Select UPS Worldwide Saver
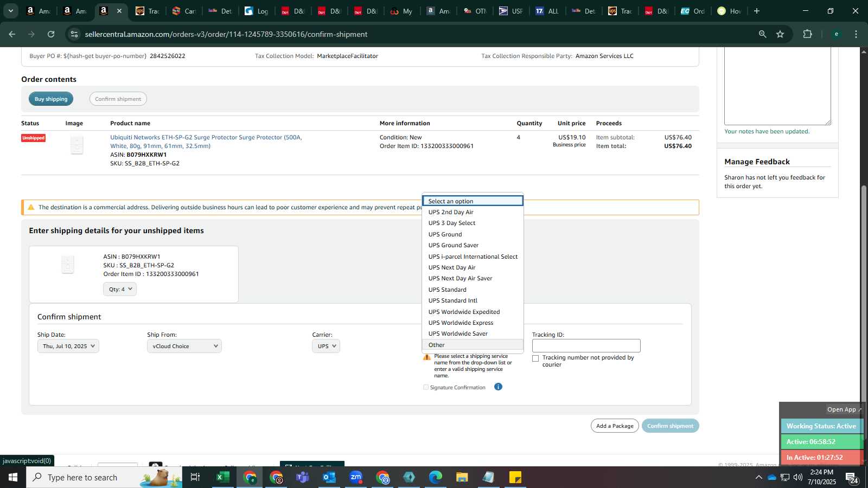This screenshot has width=868, height=488. pyautogui.click(x=473, y=333)
